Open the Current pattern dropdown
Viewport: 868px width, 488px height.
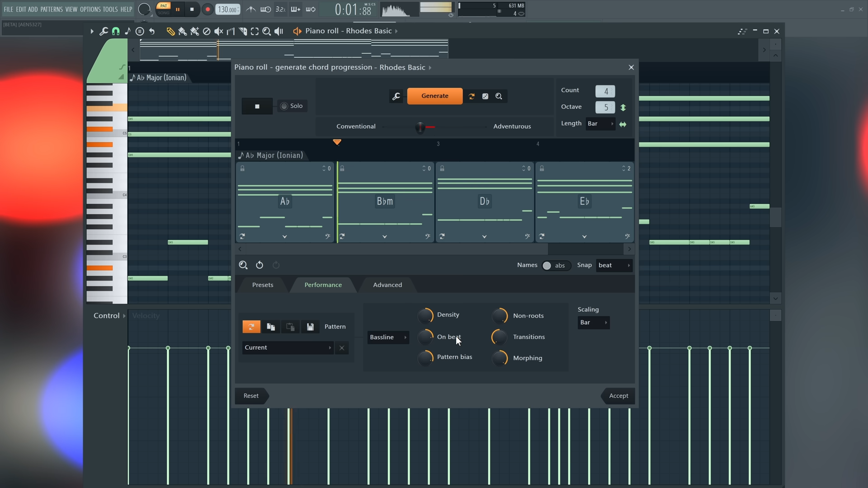click(x=288, y=348)
